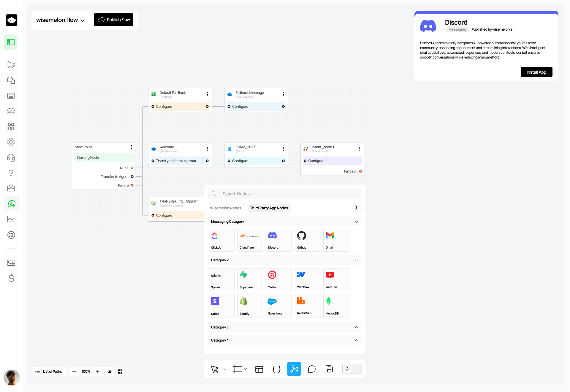570x392 pixels.
Task: Toggle the play preview switch
Action: (351, 369)
